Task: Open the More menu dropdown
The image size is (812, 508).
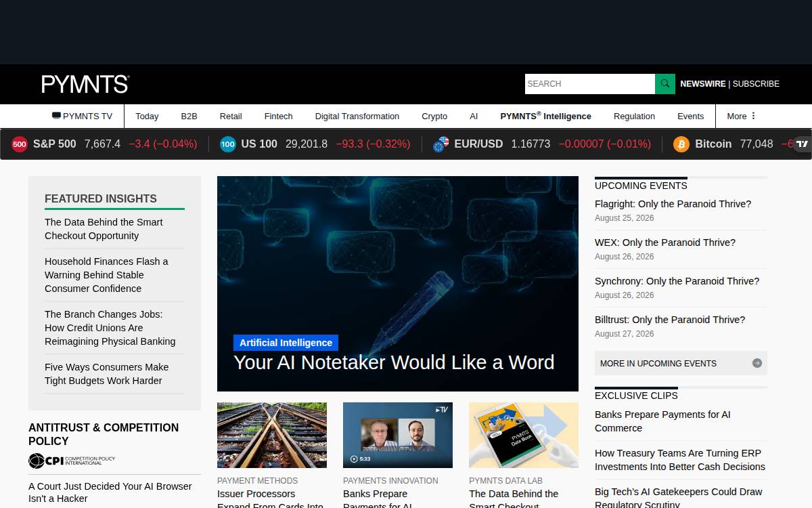Action: [x=742, y=116]
